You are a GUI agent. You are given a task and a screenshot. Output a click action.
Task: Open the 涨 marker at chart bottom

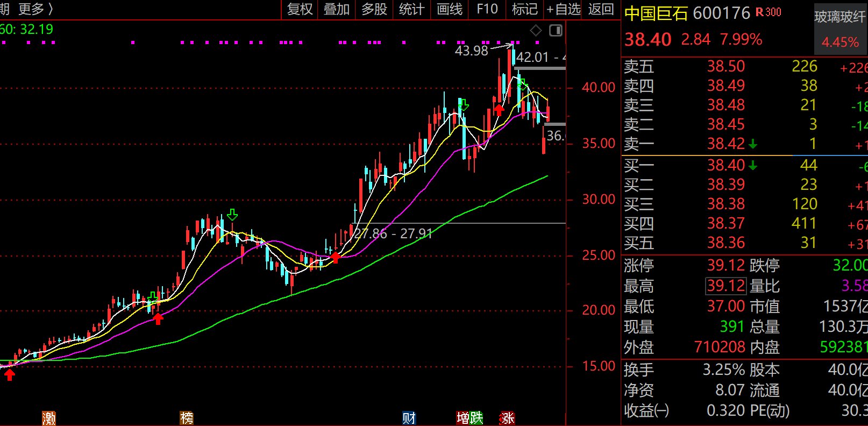coord(508,418)
